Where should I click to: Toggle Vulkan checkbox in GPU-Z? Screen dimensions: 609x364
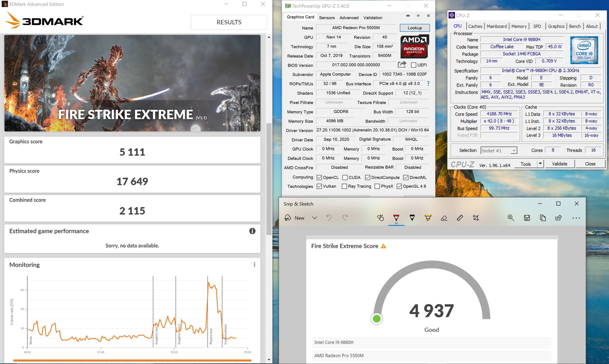pyautogui.click(x=319, y=186)
